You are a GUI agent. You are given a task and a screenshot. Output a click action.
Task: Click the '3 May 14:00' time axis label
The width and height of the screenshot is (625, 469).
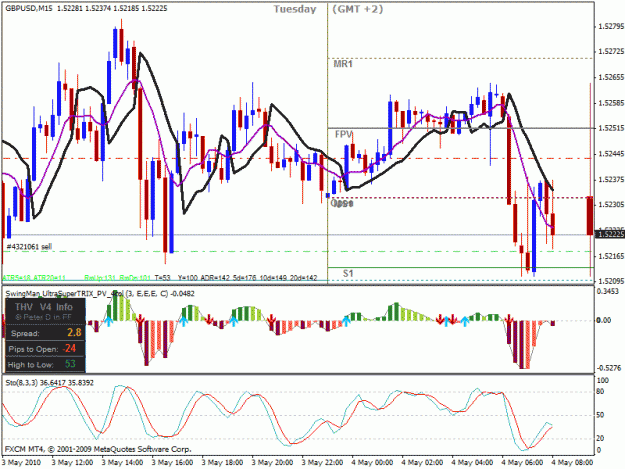pyautogui.click(x=122, y=463)
